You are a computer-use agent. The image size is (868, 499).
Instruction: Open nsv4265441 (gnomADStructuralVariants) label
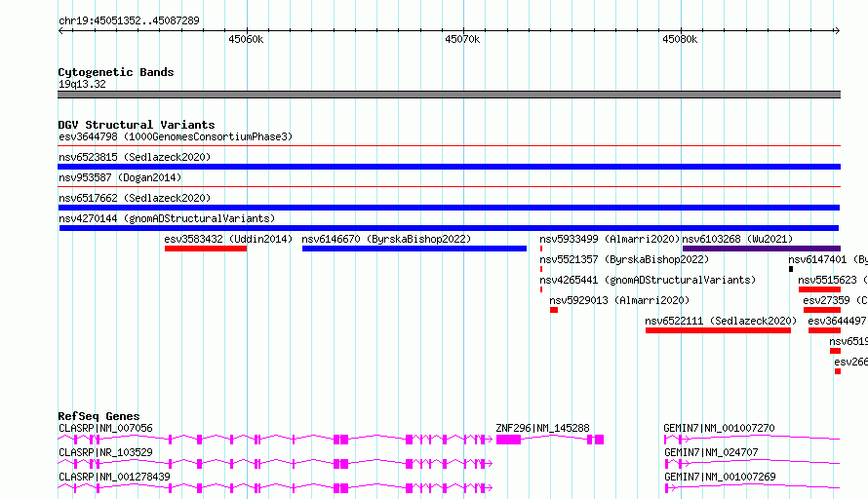coord(648,280)
